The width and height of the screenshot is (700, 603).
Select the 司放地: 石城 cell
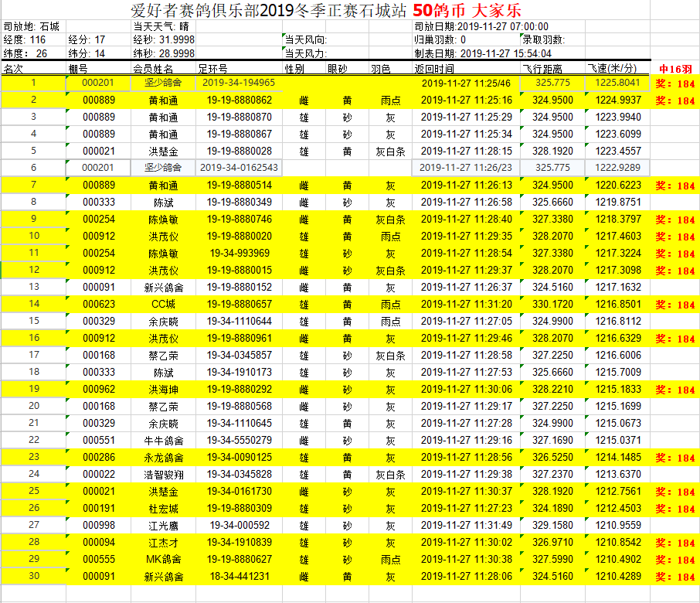pyautogui.click(x=32, y=27)
